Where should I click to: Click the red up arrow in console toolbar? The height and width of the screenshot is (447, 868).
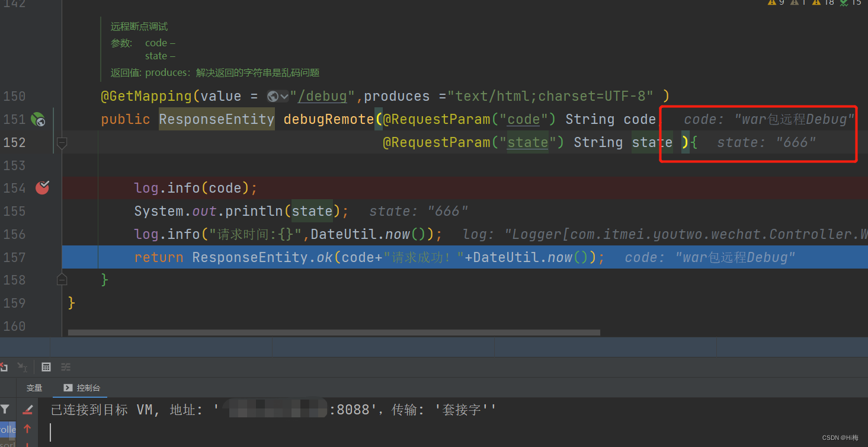(x=27, y=429)
